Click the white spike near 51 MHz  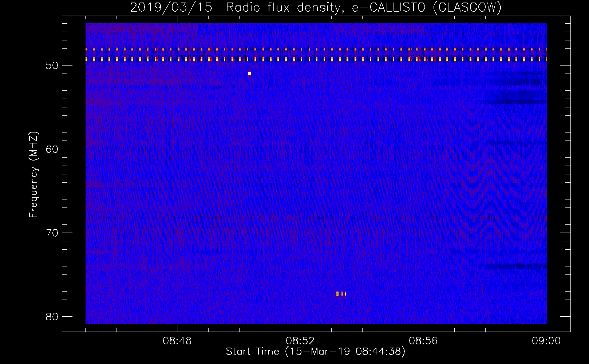coord(250,73)
